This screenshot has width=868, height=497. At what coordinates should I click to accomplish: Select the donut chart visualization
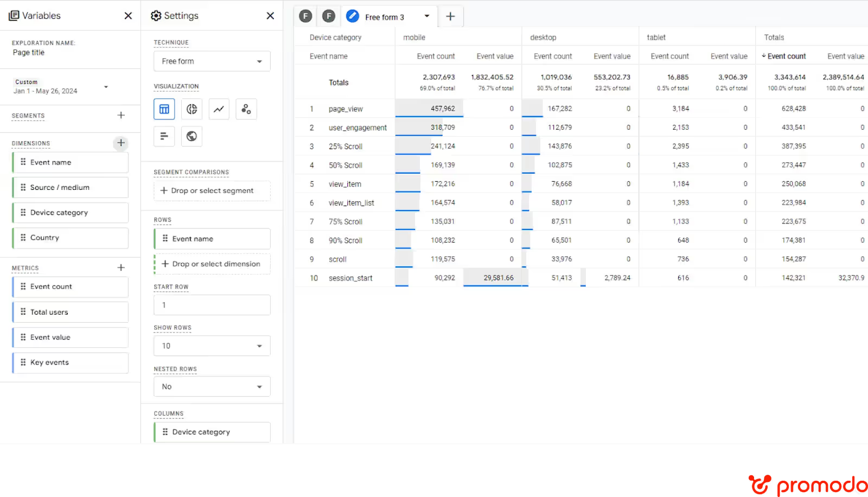(x=192, y=109)
